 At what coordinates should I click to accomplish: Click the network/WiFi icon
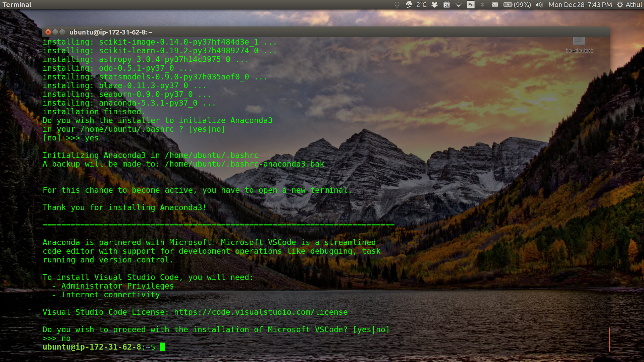[459, 5]
